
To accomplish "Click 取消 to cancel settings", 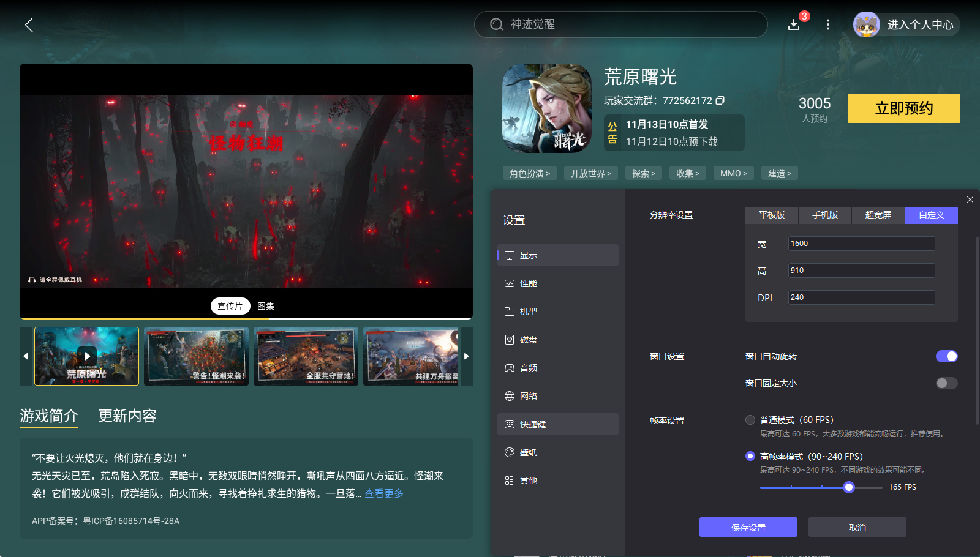I will [858, 527].
